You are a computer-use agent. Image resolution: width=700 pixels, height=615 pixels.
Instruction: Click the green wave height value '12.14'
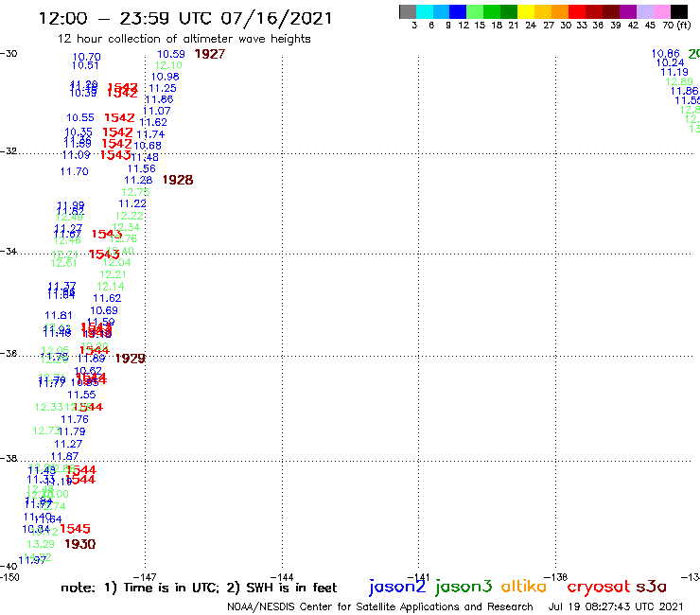point(111,287)
